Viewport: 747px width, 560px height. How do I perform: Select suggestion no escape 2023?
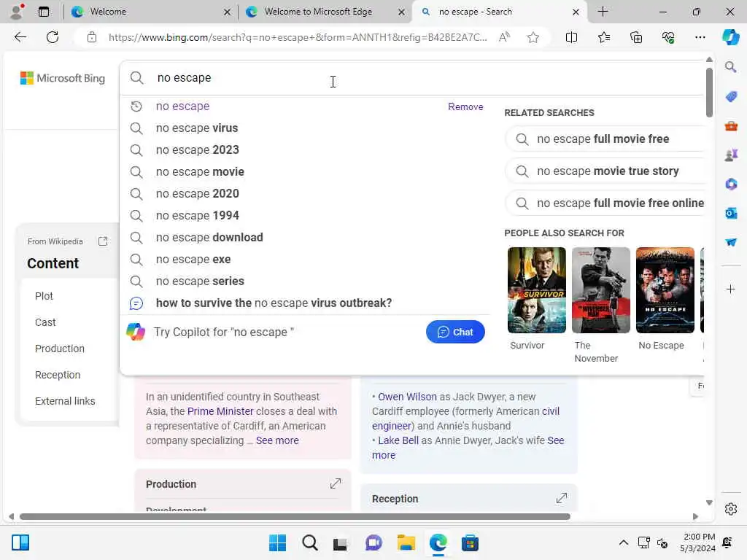coord(305,150)
